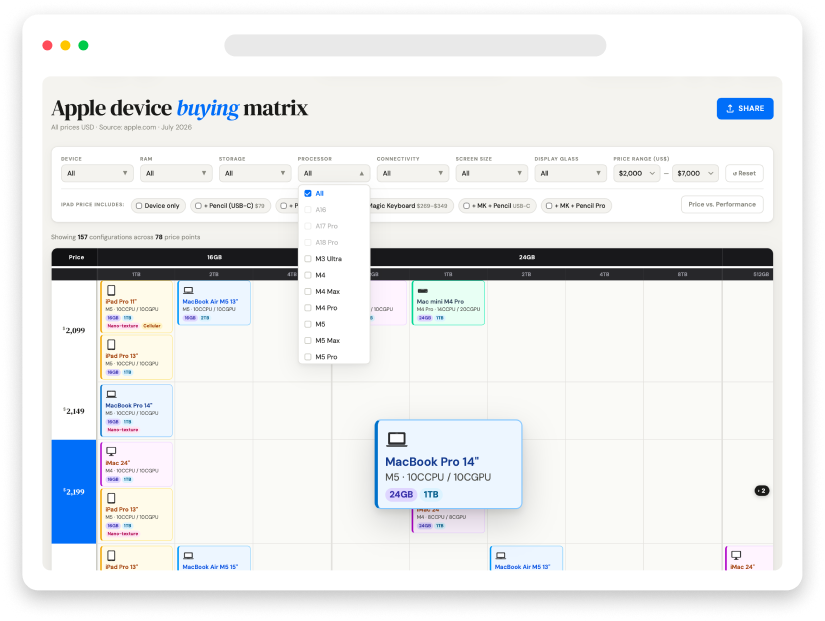Open the Display Glass filter dropdown
Screen dimensions: 825x621
pos(570,173)
